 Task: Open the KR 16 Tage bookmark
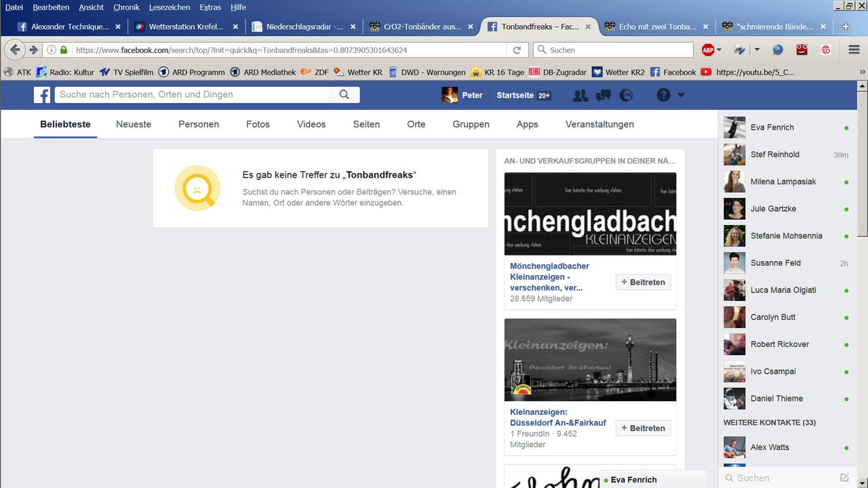coord(498,72)
